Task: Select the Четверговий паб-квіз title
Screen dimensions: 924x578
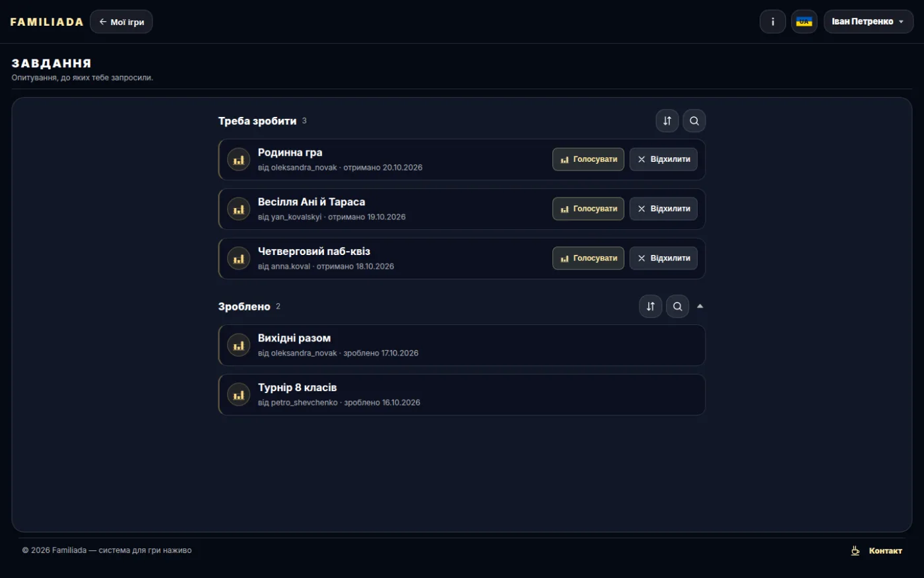Action: point(314,252)
